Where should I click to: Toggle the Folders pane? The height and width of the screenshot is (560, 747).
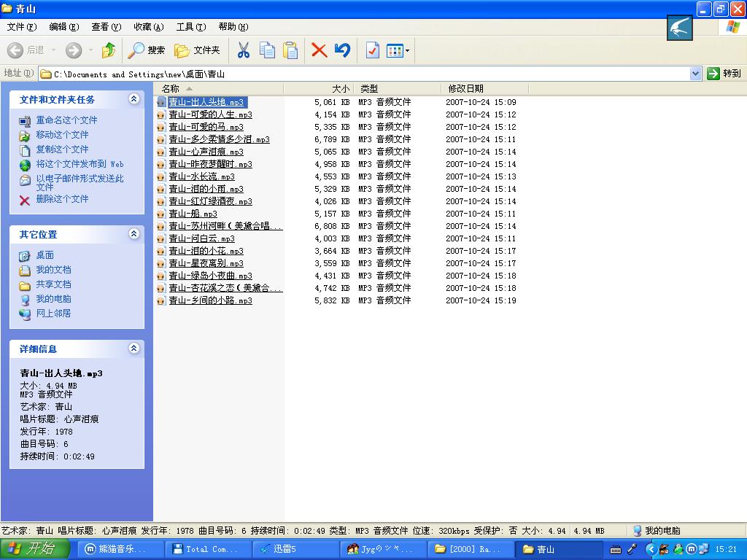pyautogui.click(x=197, y=50)
